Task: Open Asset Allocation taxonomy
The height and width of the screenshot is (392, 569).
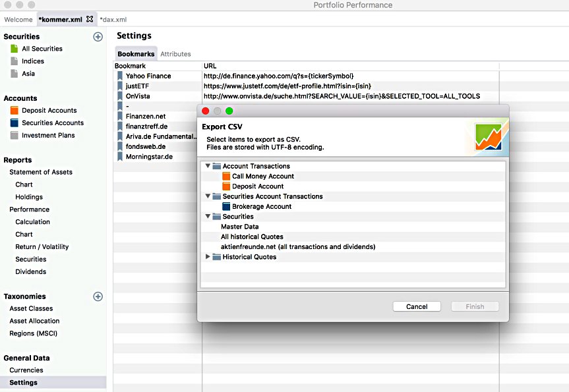Action: (34, 321)
